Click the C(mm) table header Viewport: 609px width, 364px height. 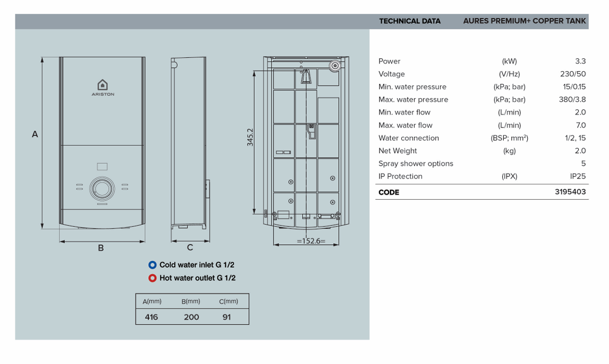pyautogui.click(x=229, y=301)
